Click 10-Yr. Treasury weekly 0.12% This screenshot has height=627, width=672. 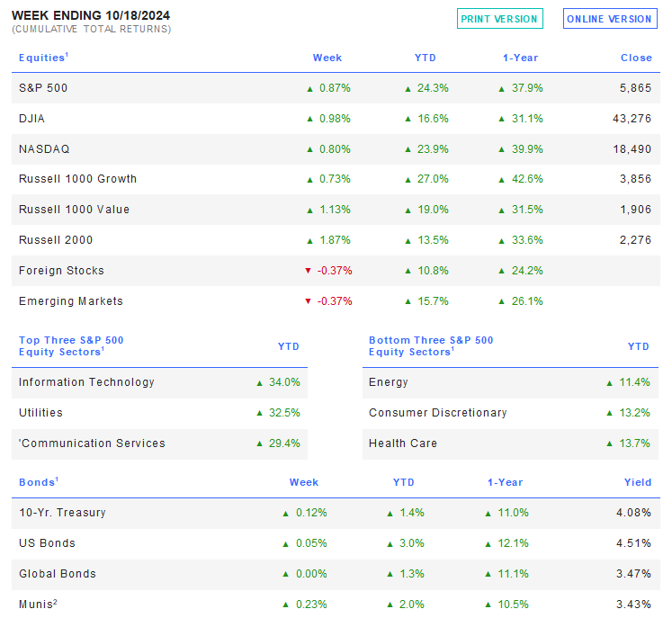pyautogui.click(x=311, y=513)
